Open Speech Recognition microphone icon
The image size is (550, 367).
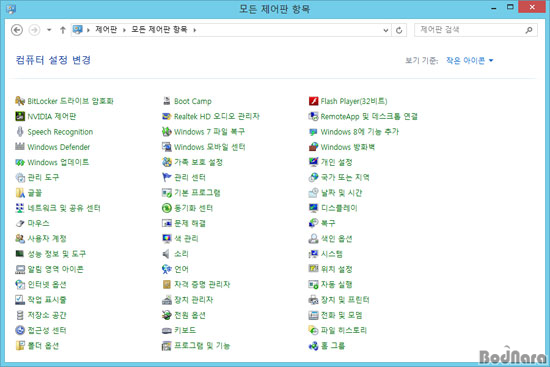(x=20, y=132)
